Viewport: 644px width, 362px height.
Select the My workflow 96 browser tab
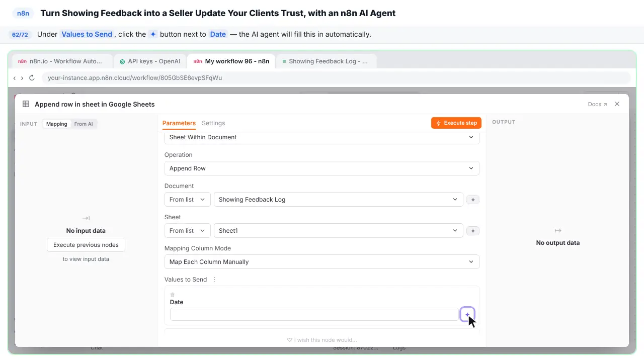[231, 61]
